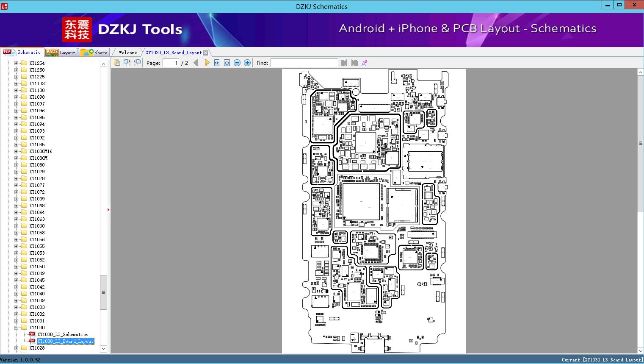Click the fit page icon

227,63
